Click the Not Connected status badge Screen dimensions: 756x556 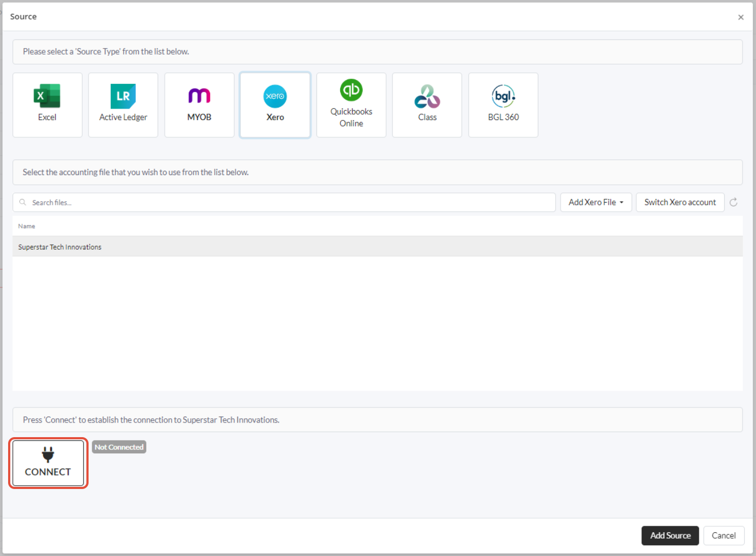pyautogui.click(x=119, y=447)
